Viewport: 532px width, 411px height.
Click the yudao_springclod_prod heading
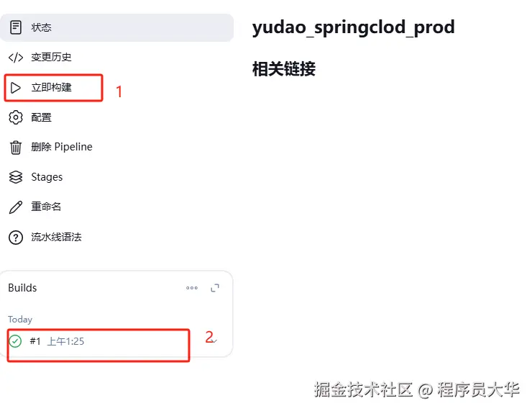tap(353, 28)
